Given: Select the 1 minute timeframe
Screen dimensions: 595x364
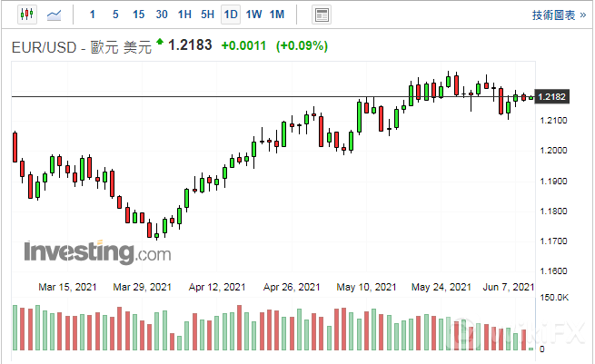Looking at the screenshot, I should (92, 15).
